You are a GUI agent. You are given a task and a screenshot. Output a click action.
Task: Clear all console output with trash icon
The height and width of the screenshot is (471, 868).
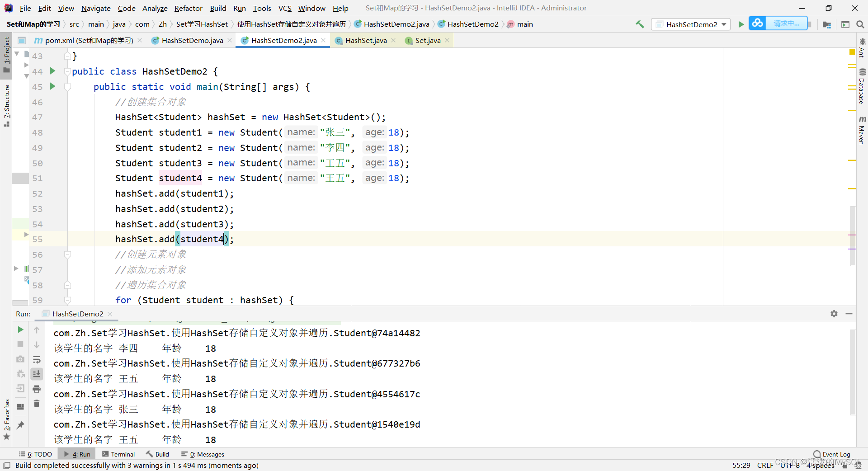[x=37, y=403]
